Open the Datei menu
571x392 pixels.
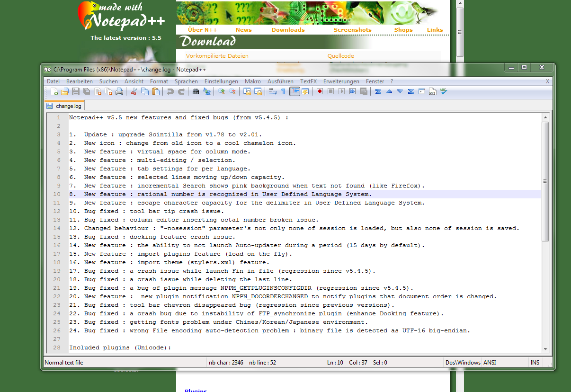pos(53,81)
